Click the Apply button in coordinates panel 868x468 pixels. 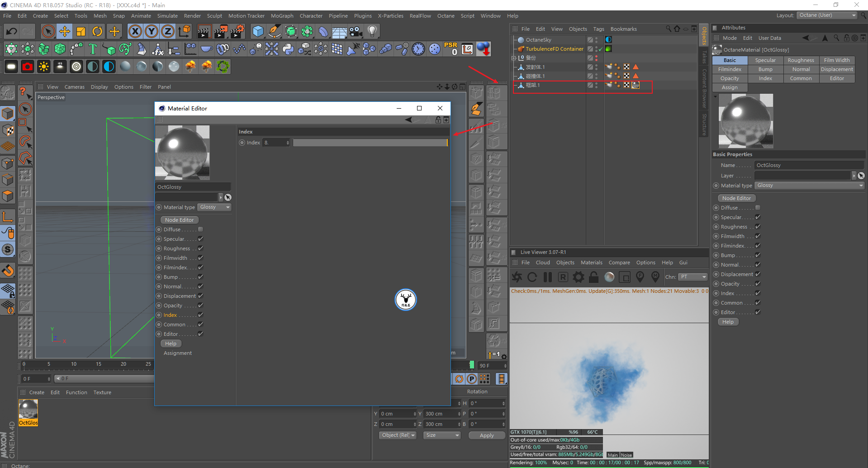click(x=487, y=435)
